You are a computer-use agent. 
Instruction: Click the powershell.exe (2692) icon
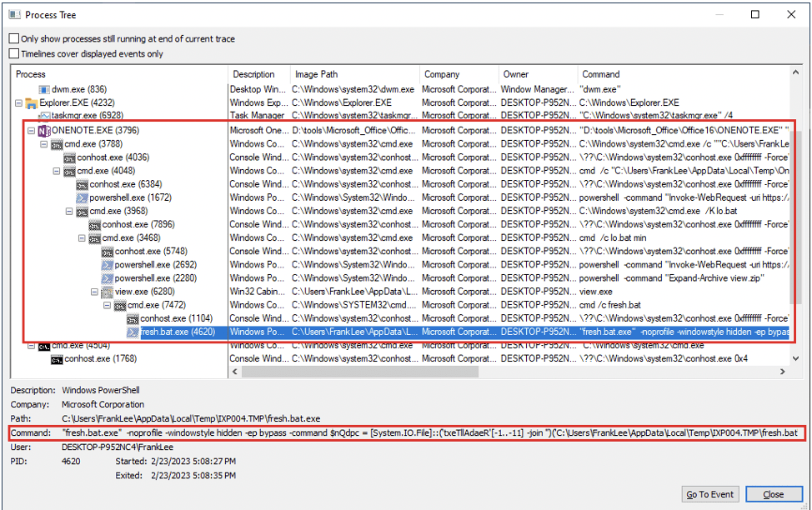(108, 265)
